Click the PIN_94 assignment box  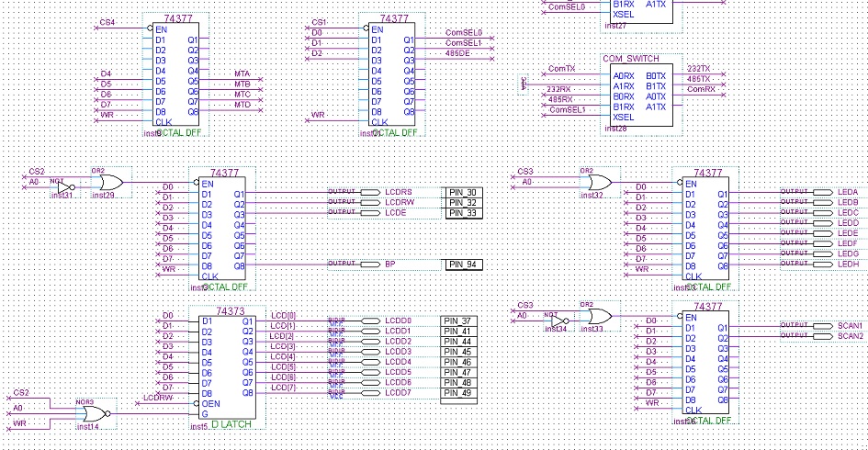tap(462, 264)
